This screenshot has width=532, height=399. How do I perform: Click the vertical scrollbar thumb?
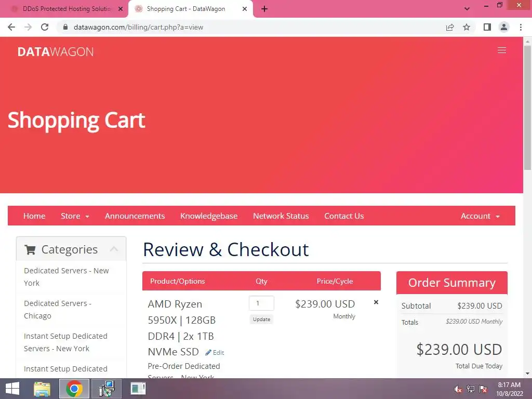coord(527,107)
